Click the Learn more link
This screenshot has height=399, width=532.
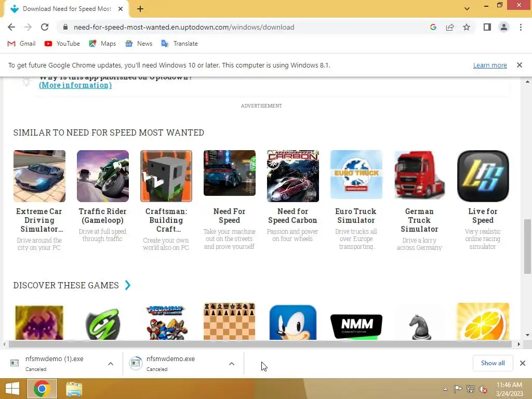[490, 65]
